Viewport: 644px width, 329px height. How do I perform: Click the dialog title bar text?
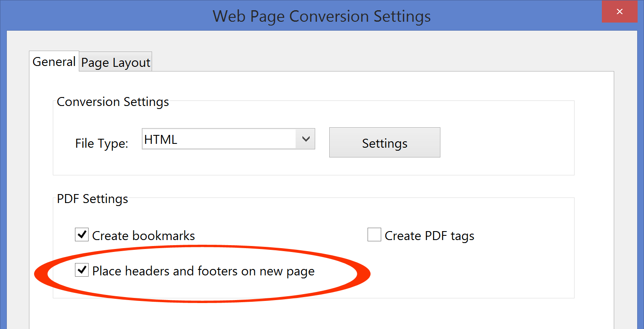pyautogui.click(x=322, y=16)
